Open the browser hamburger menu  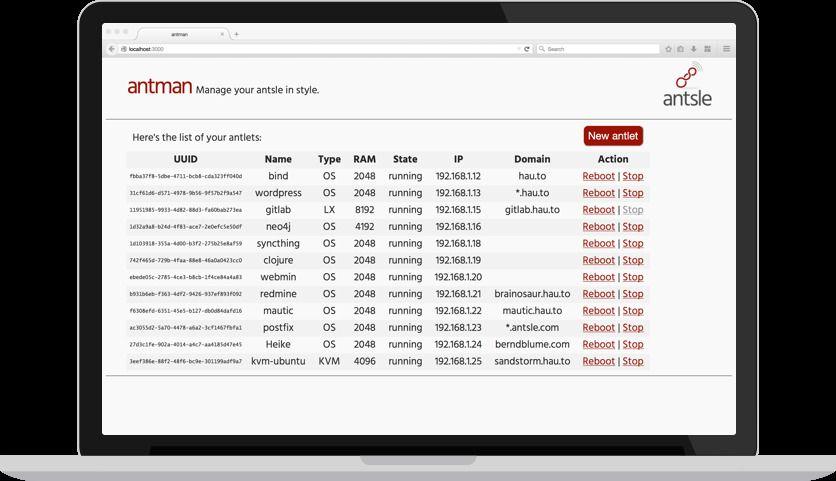point(726,49)
